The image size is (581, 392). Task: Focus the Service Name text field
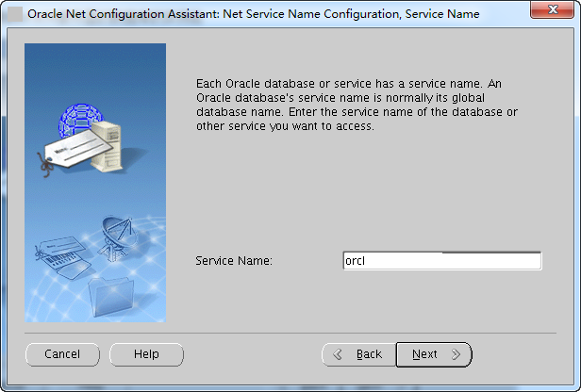click(x=442, y=261)
